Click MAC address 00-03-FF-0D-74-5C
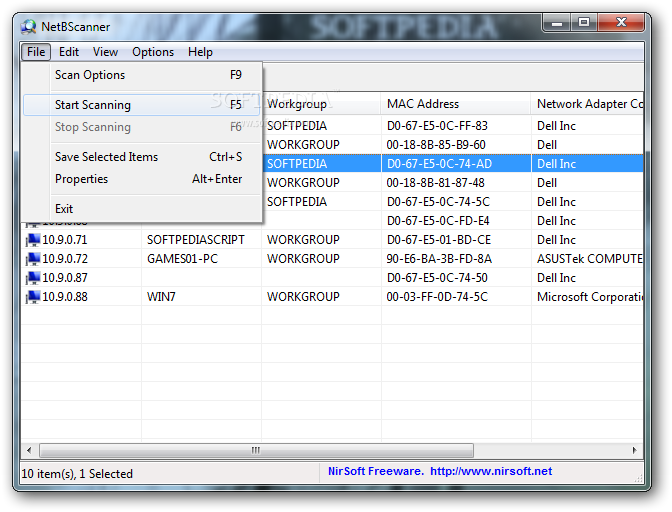 click(437, 296)
